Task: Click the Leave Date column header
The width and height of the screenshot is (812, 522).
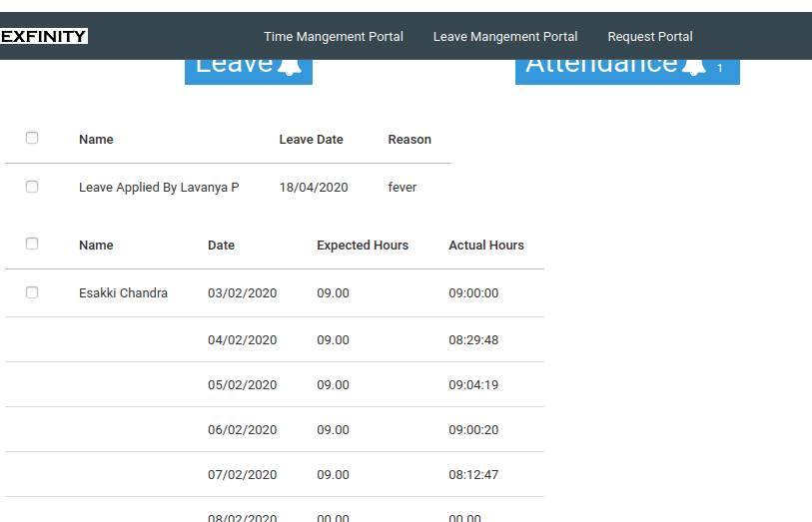Action: pos(312,140)
